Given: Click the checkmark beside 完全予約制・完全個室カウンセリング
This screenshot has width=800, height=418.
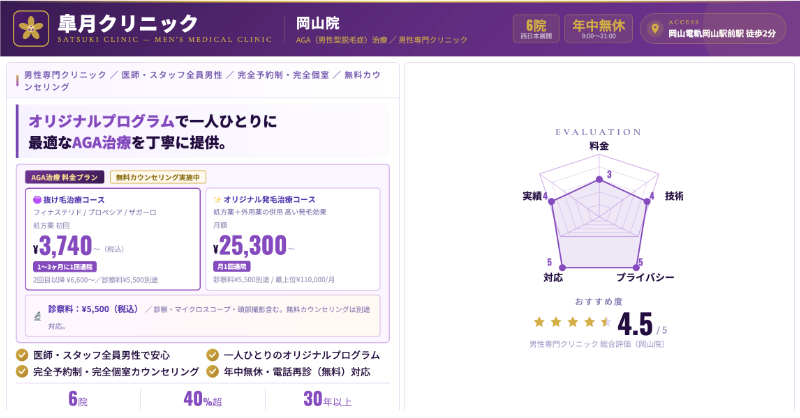Looking at the screenshot, I should click(22, 372).
